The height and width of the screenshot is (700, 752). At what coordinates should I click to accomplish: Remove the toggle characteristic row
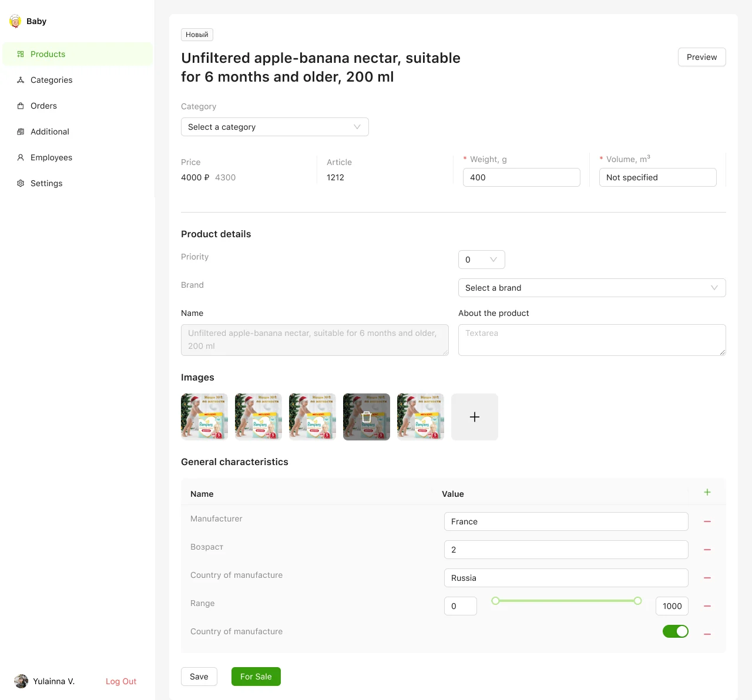(707, 634)
